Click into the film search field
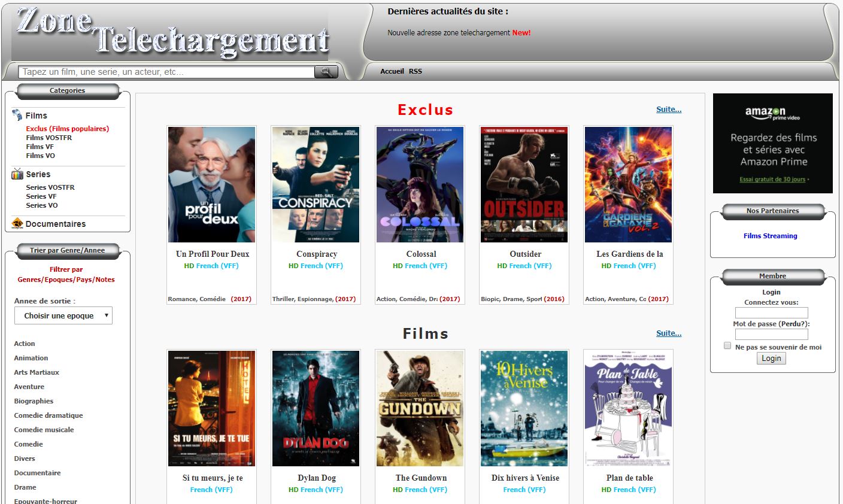The height and width of the screenshot is (504, 843). click(166, 72)
